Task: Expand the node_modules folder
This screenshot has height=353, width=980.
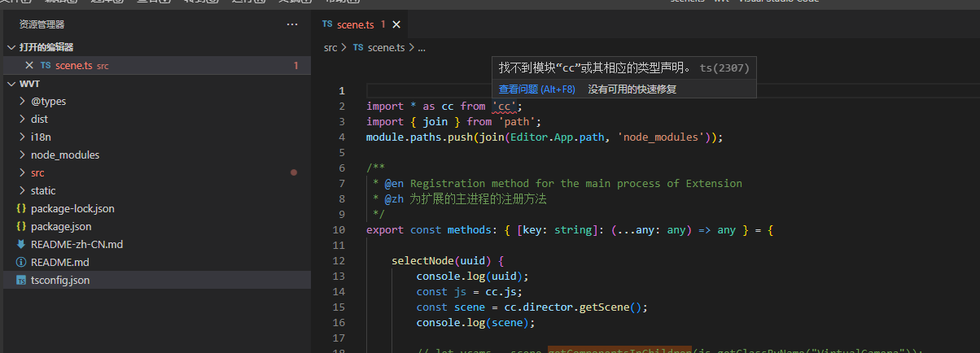Action: click(x=21, y=155)
